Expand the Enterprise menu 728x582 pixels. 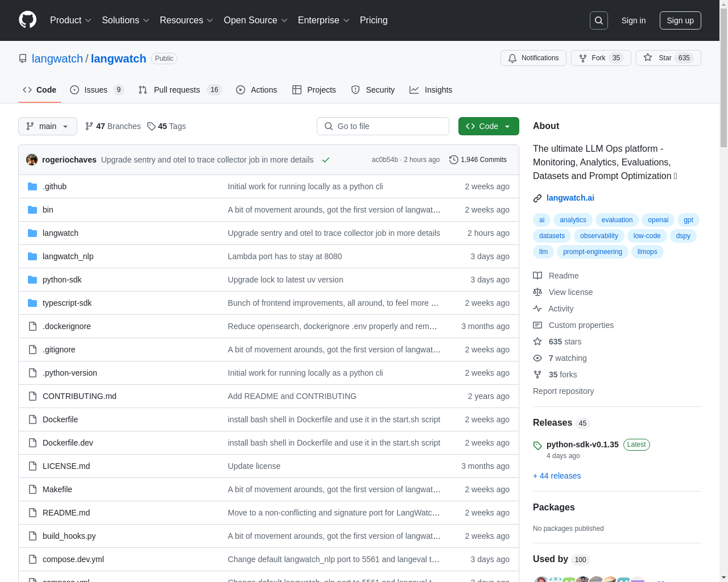click(324, 20)
